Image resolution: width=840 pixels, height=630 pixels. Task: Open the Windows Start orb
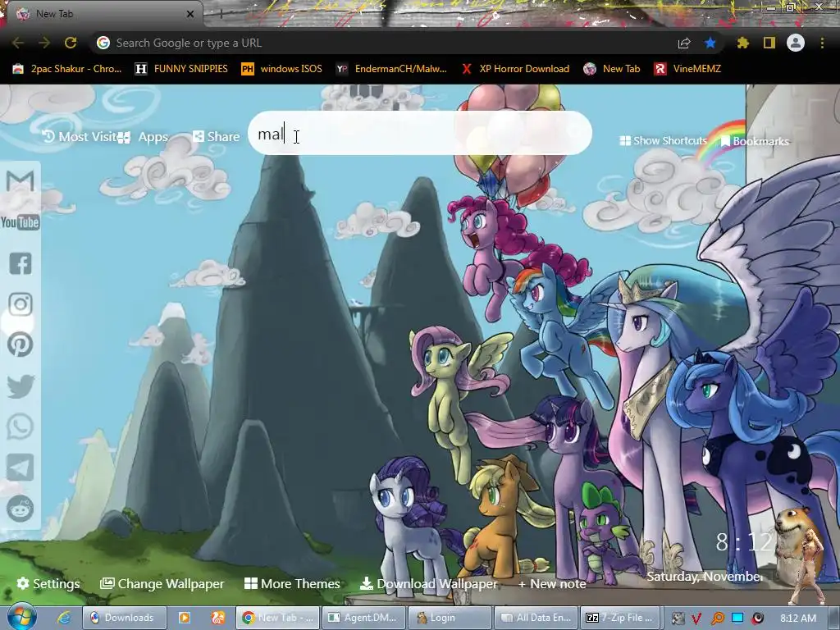(x=22, y=617)
